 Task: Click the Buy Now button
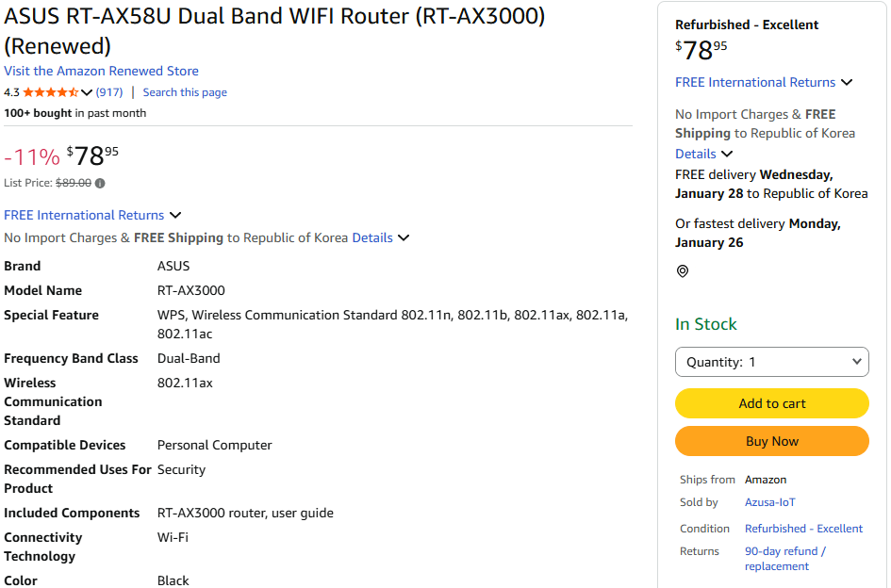(x=772, y=441)
